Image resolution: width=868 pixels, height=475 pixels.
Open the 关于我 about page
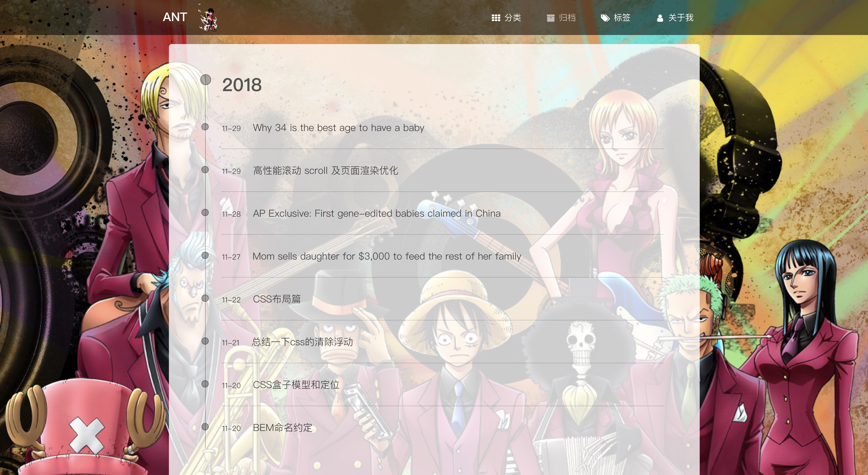coord(680,18)
